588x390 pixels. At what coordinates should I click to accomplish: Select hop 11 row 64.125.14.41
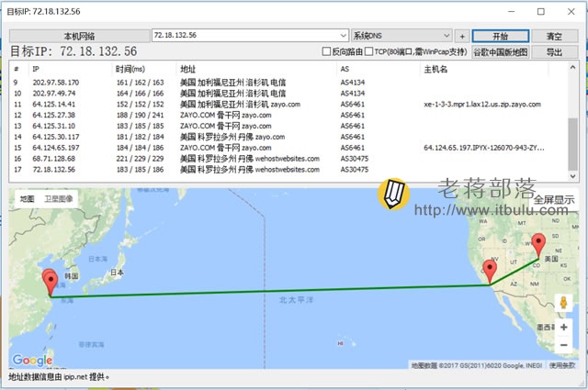click(x=288, y=104)
